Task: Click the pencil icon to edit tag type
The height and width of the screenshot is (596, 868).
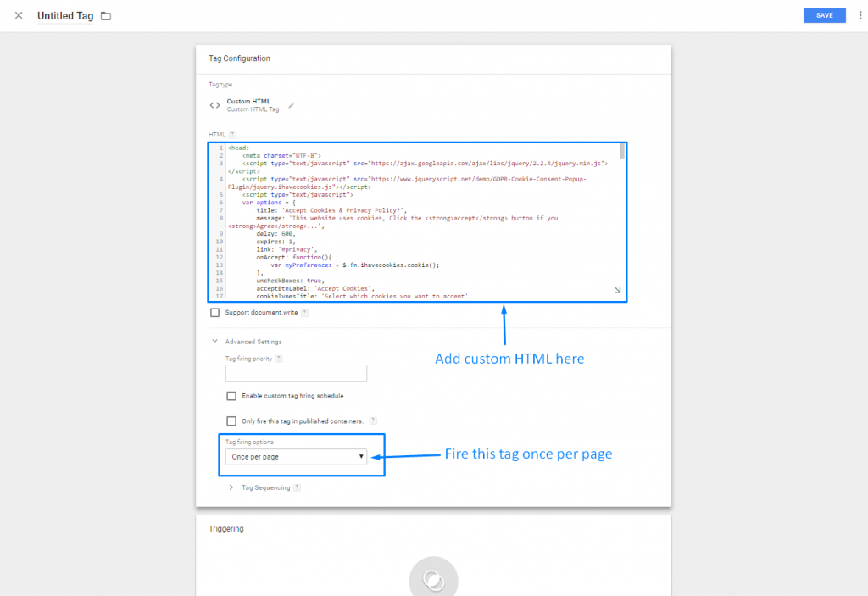Action: click(x=292, y=105)
